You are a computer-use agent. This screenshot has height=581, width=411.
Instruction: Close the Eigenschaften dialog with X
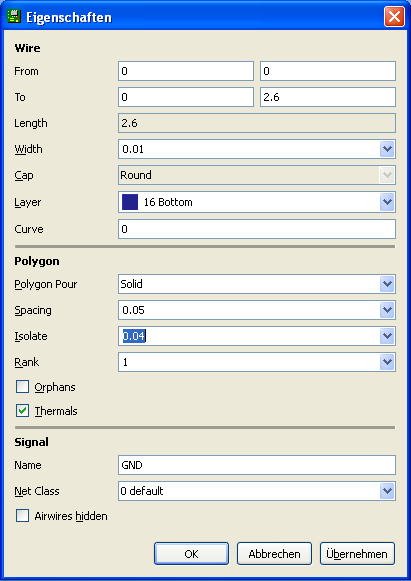[394, 17]
